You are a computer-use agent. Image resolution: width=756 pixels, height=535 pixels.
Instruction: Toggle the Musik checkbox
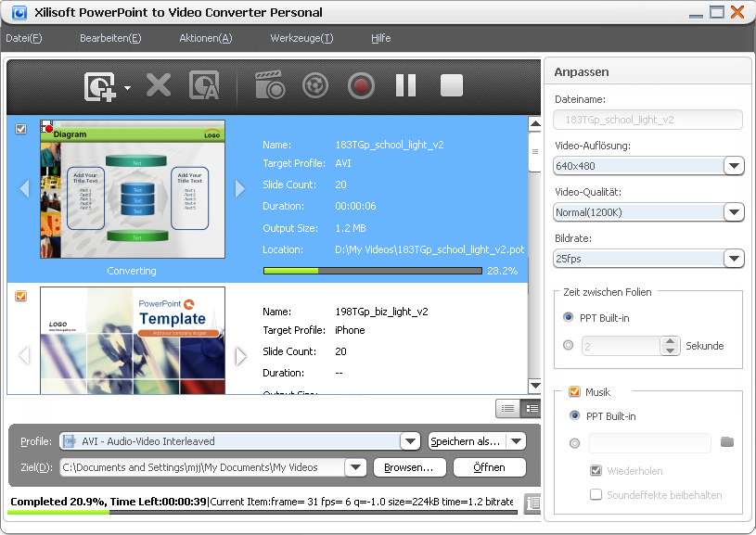tap(574, 391)
